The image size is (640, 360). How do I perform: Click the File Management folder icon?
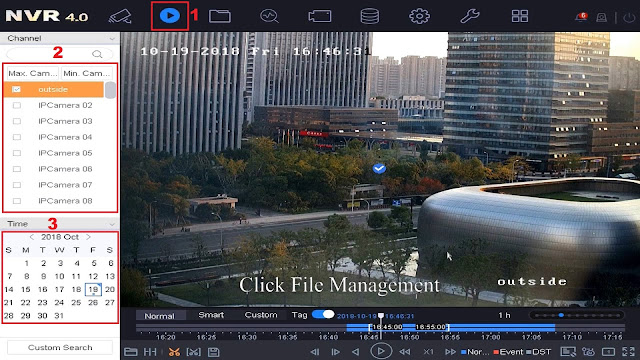coord(220,16)
